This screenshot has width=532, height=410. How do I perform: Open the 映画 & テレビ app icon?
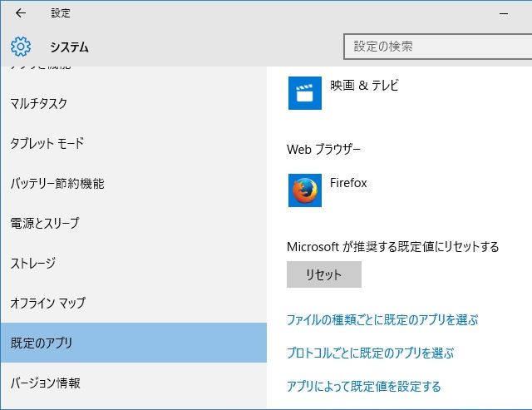[x=305, y=93]
